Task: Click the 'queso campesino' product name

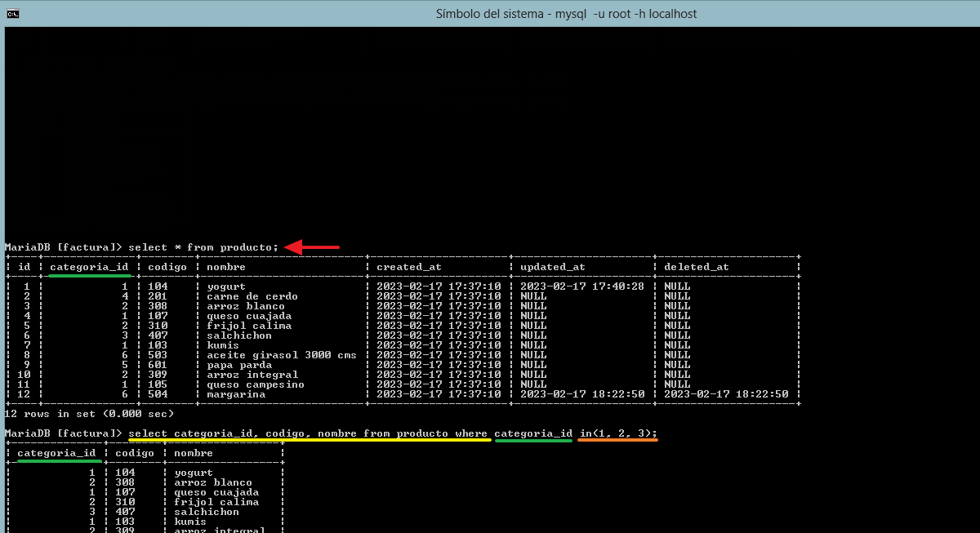Action: pyautogui.click(x=256, y=384)
